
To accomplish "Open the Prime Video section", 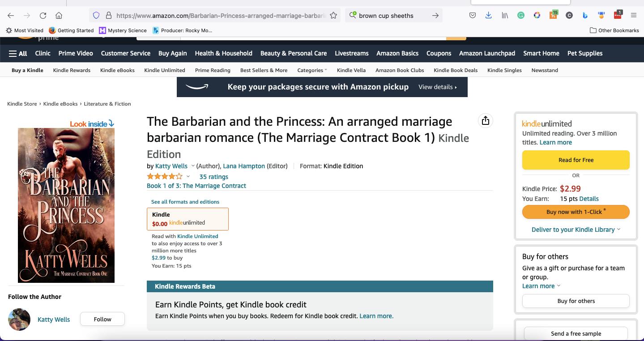I will click(76, 53).
